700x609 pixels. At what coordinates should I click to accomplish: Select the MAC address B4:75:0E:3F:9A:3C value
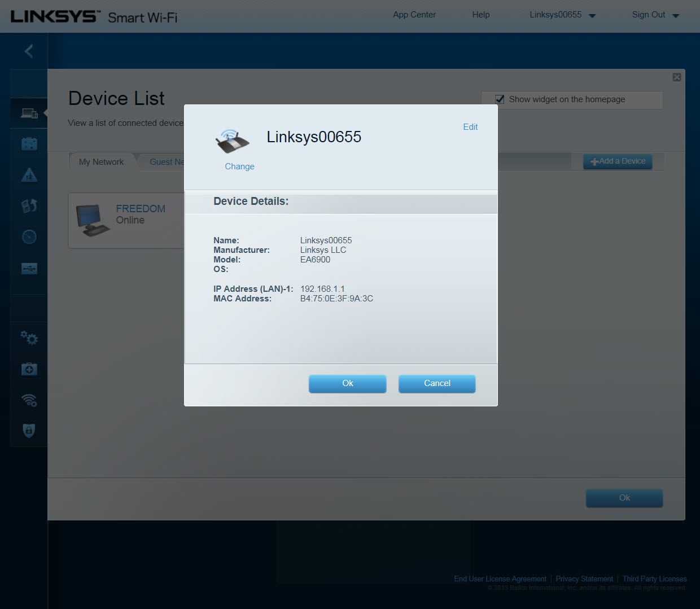tap(336, 299)
